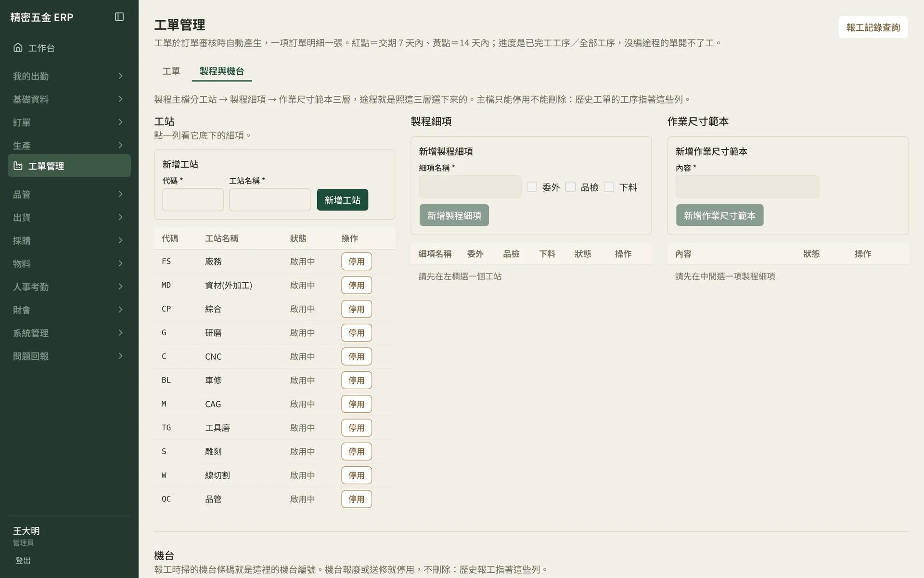The width and height of the screenshot is (924, 578).
Task: Expand the 我的出勤 sidebar section
Action: point(69,76)
